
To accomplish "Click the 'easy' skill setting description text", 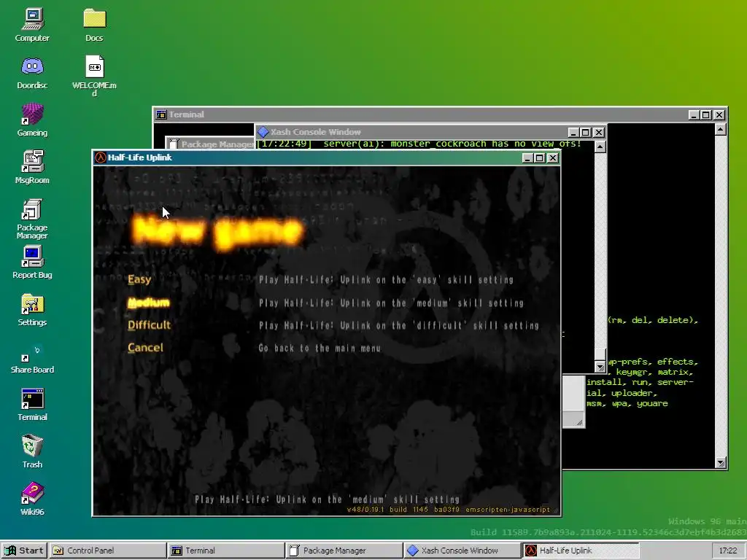I will [x=386, y=280].
